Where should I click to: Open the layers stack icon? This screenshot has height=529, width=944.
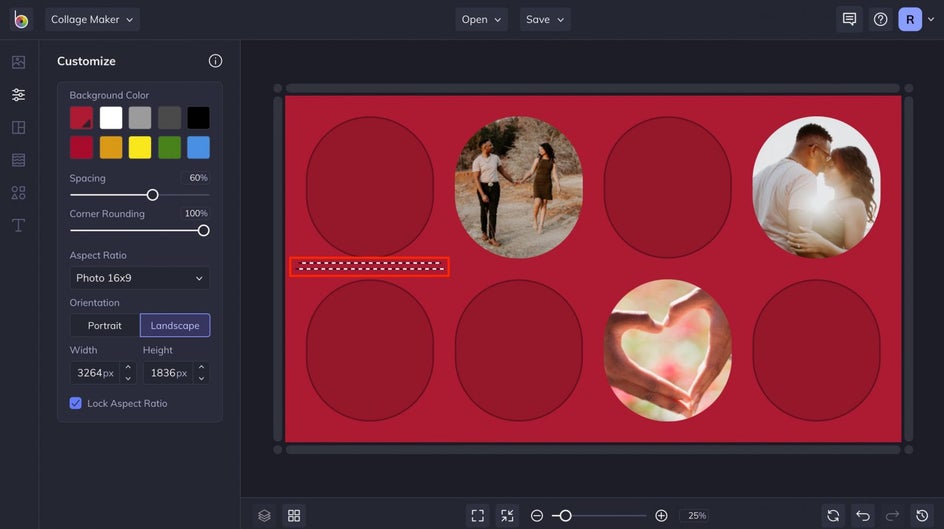click(264, 516)
